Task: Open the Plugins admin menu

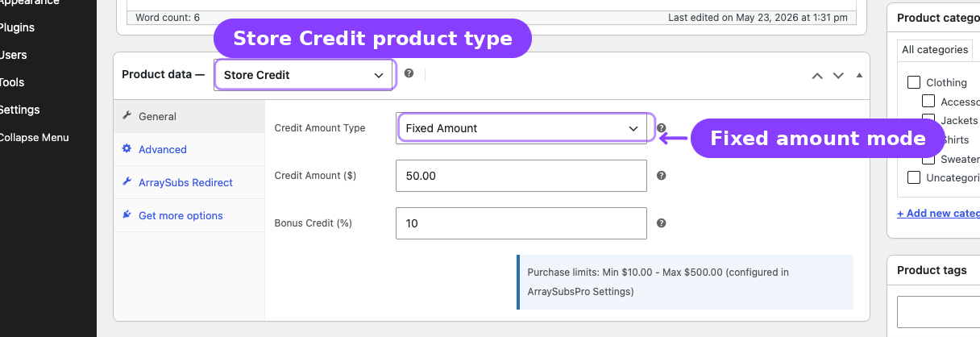Action: coord(17,27)
